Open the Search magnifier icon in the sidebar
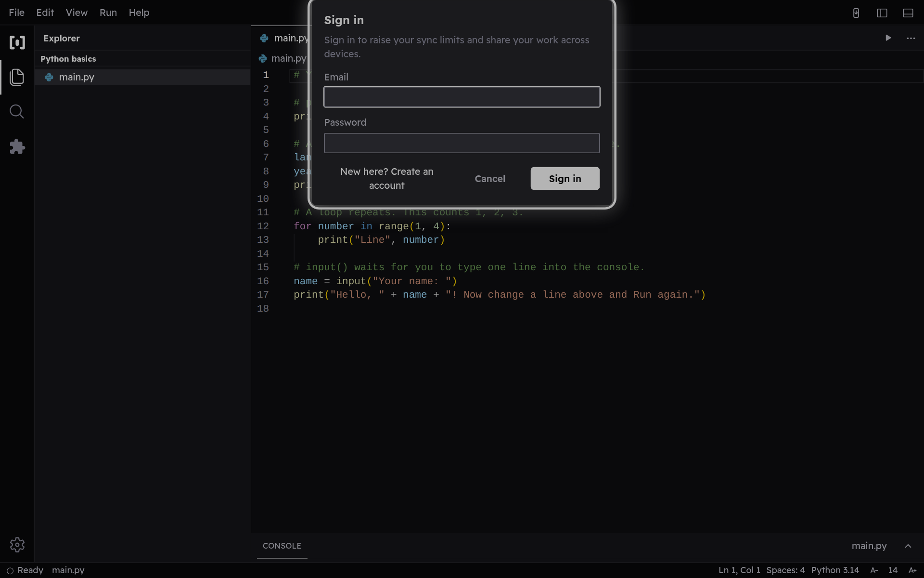Screen dimensions: 924x578 click(x=17, y=112)
